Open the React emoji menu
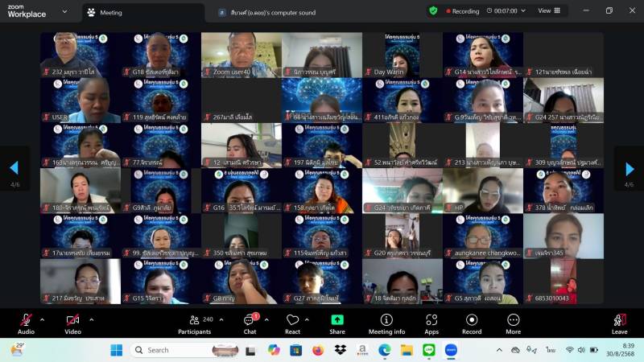The height and width of the screenshot is (362, 644). (292, 323)
